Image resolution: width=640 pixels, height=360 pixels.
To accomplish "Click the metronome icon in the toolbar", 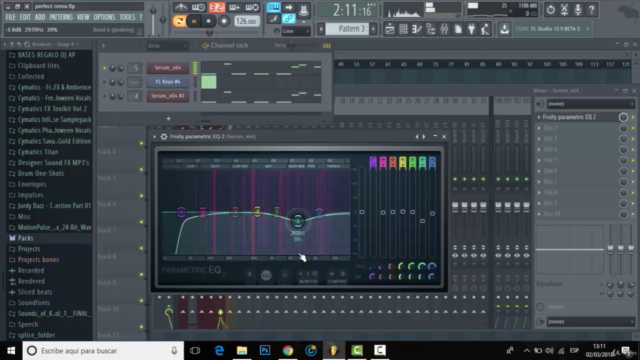I will click(180, 7).
